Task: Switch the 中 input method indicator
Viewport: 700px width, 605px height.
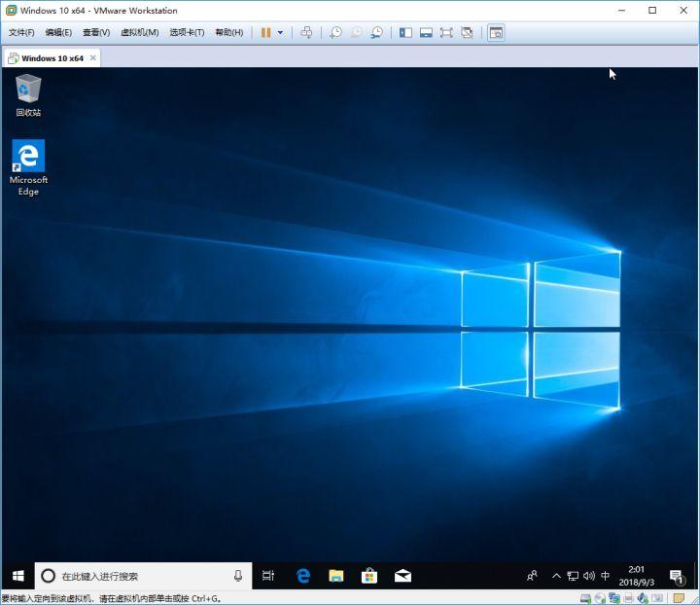Action: coord(605,576)
